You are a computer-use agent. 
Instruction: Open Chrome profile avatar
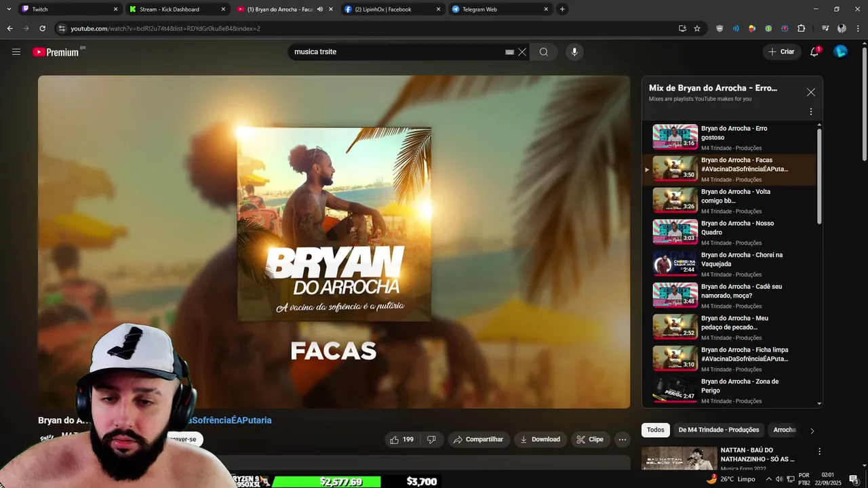(x=842, y=28)
